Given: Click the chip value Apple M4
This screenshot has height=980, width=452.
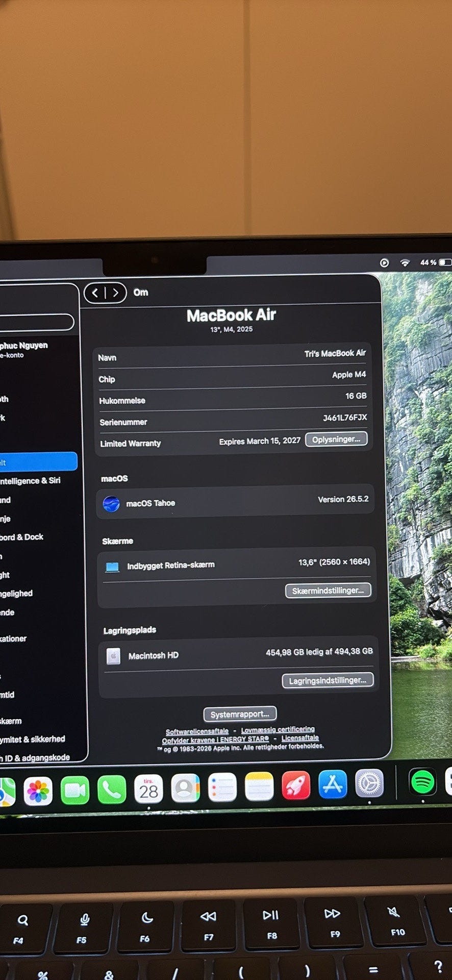Looking at the screenshot, I should coord(349,375).
